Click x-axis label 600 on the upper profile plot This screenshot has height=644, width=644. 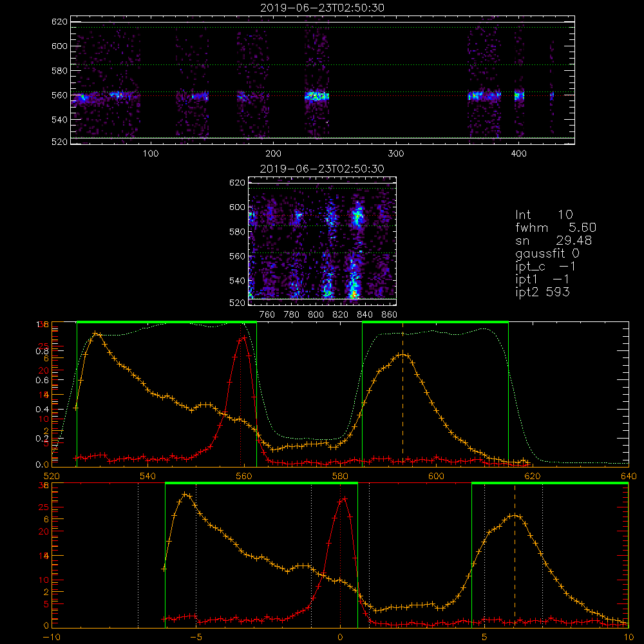coord(436,477)
